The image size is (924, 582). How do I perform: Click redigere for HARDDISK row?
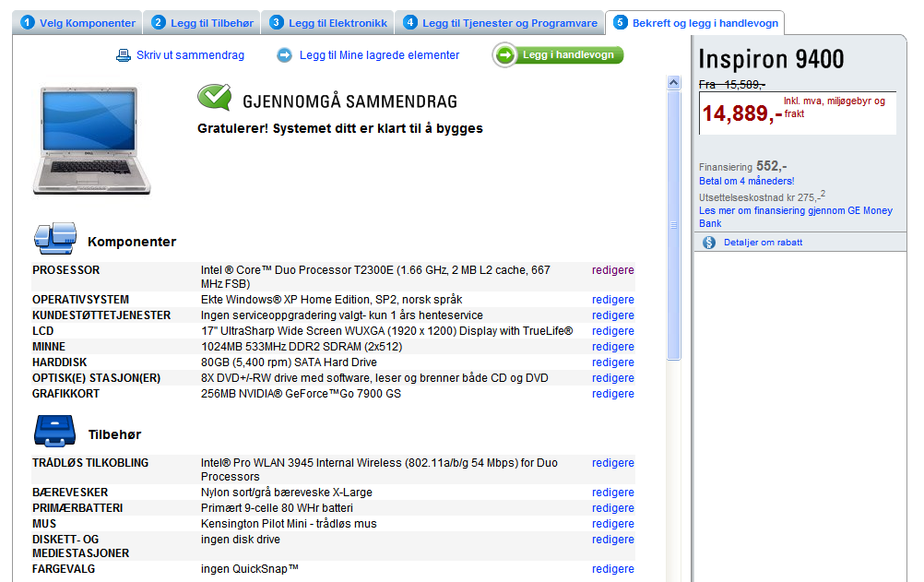point(613,362)
